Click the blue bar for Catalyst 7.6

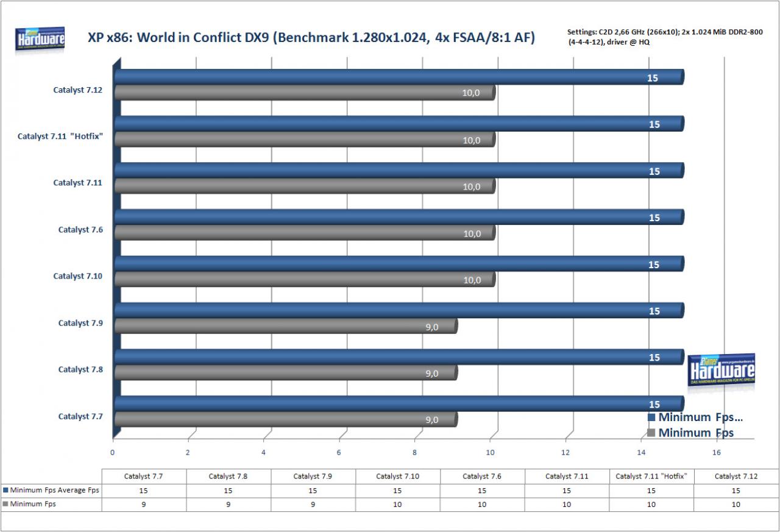coord(399,217)
